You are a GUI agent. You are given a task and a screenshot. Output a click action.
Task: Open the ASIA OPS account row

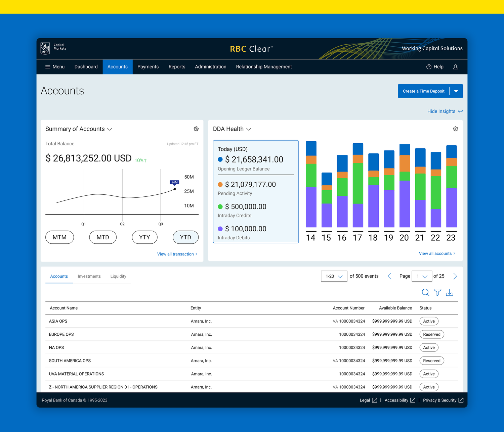click(252, 321)
